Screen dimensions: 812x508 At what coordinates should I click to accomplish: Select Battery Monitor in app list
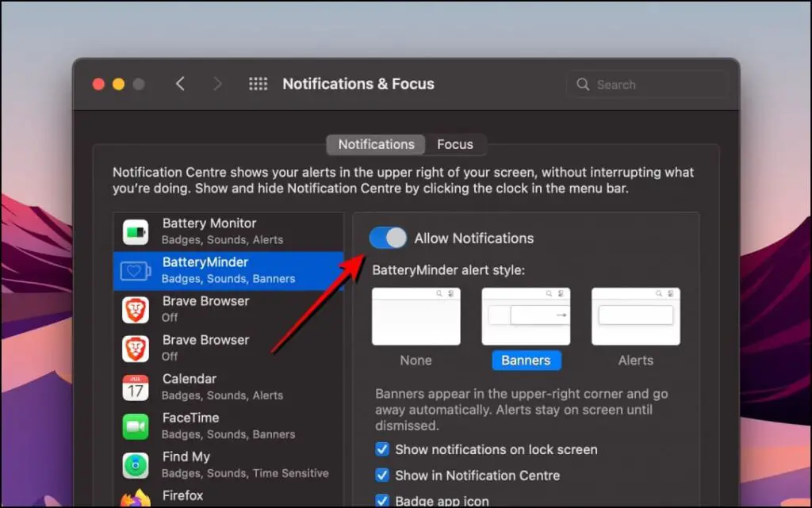click(228, 231)
